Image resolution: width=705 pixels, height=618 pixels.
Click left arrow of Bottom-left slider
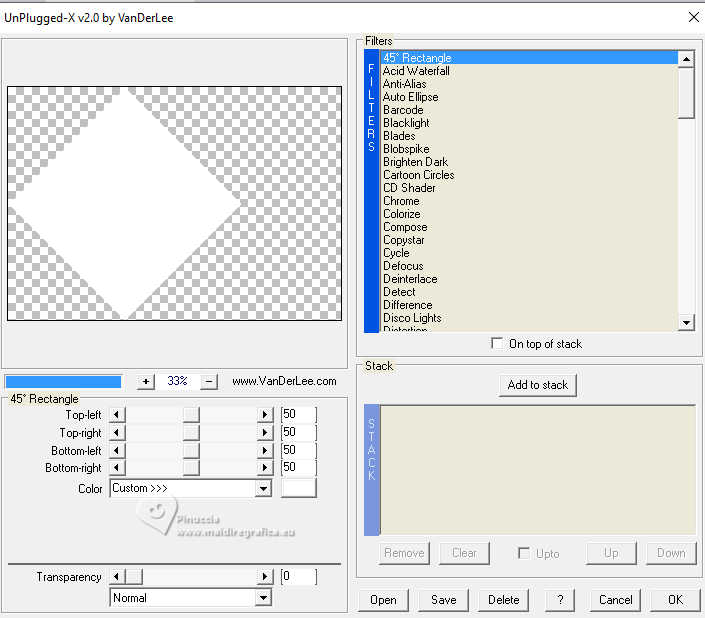(x=117, y=450)
